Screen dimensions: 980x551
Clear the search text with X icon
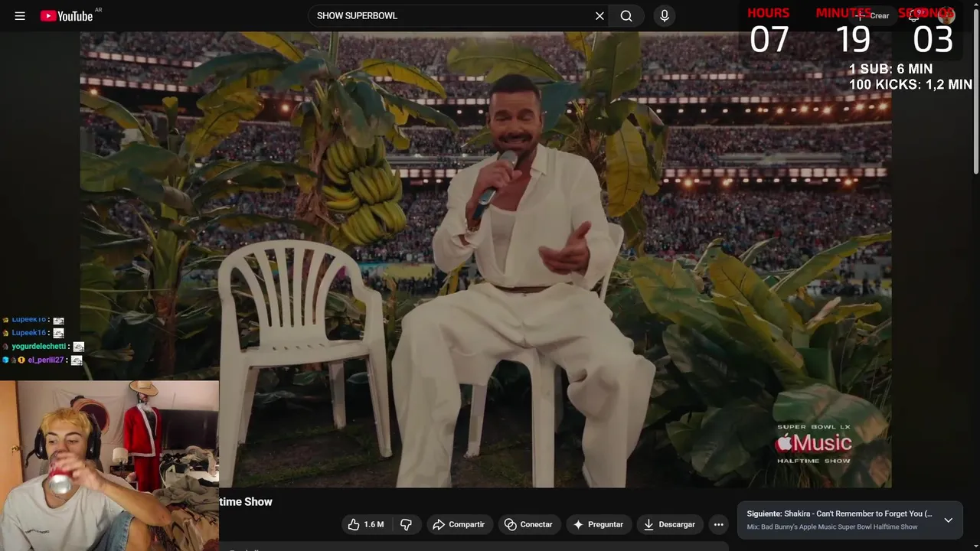tap(599, 16)
